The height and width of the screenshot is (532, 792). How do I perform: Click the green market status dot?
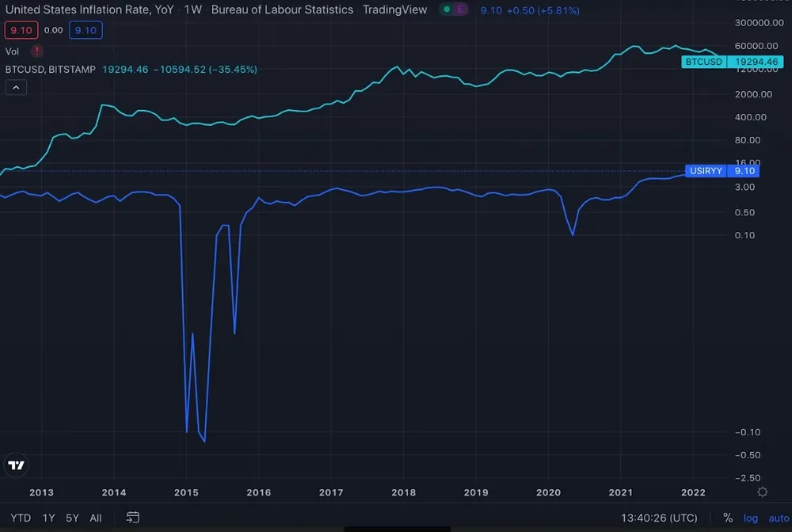(446, 10)
